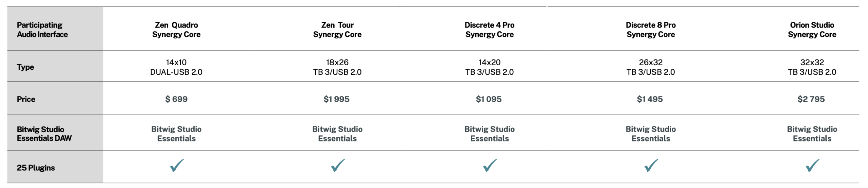Viewport: 868px width, 188px height.
Task: Click Bitwig Studio Essentials under Zen Quadro
Action: tap(176, 134)
